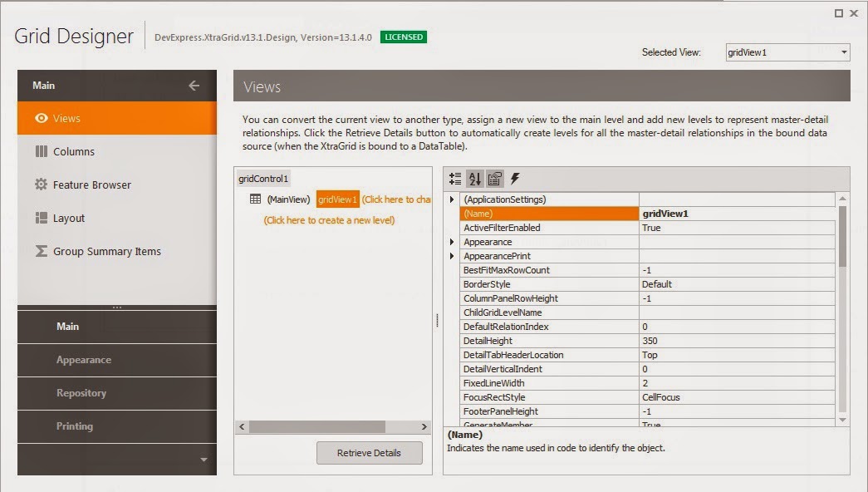The image size is (868, 492).
Task: Click the back arrow in Main header
Action: [194, 86]
